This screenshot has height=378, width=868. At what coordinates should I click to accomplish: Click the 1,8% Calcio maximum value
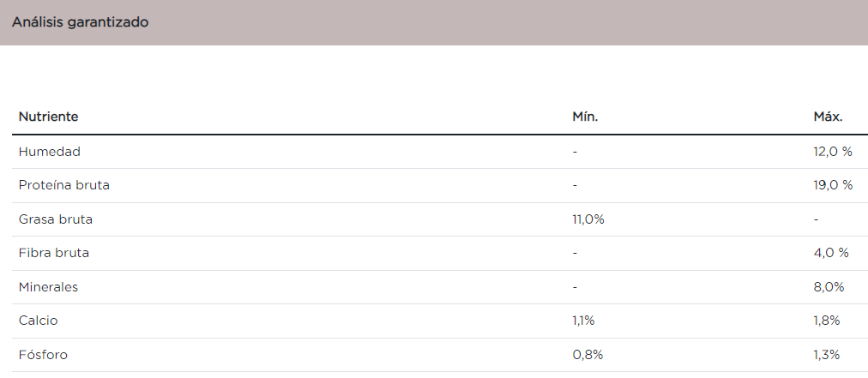[826, 321]
